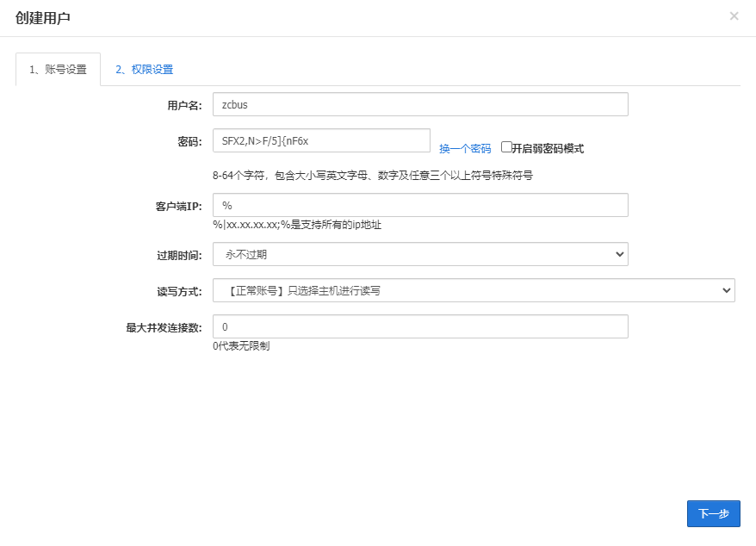Viewport: 756px width, 546px height.
Task: Click the 密码 field label
Action: point(189,141)
